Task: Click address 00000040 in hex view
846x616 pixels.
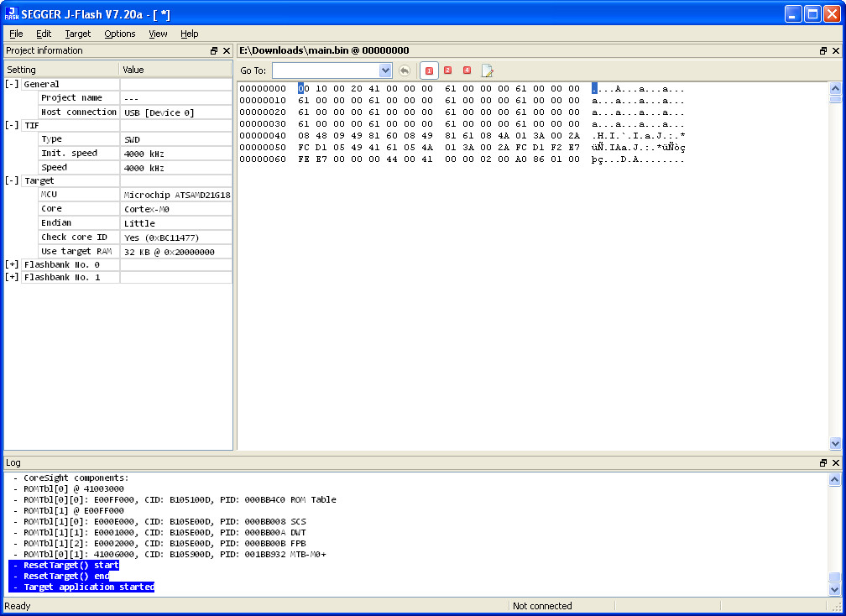Action: point(263,135)
